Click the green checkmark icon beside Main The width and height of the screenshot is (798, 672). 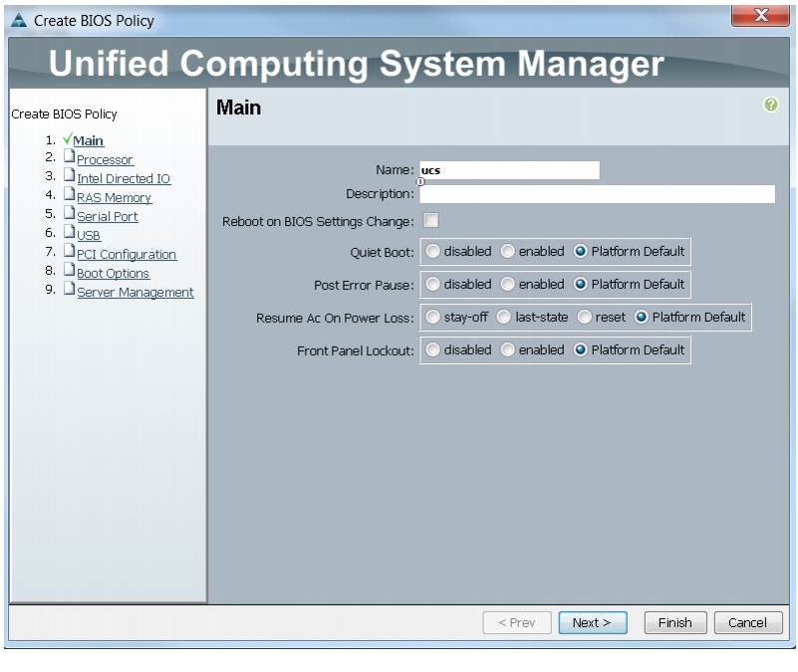coord(67,138)
